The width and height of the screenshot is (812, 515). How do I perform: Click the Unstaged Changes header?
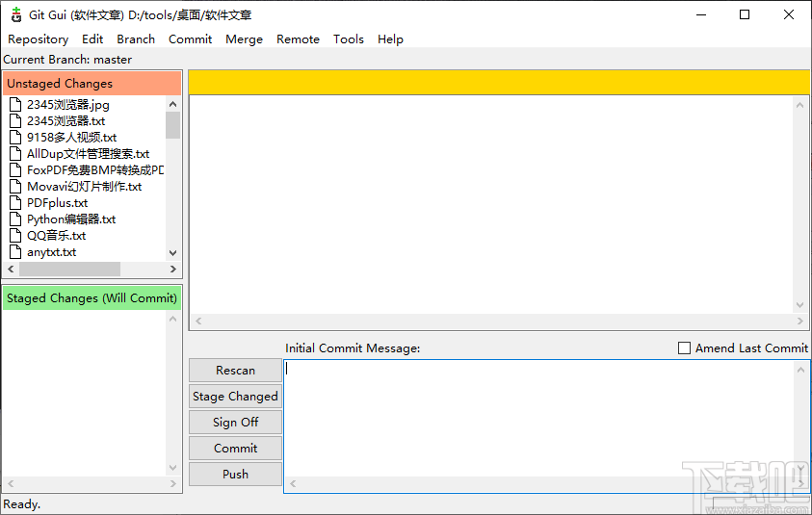tap(92, 84)
